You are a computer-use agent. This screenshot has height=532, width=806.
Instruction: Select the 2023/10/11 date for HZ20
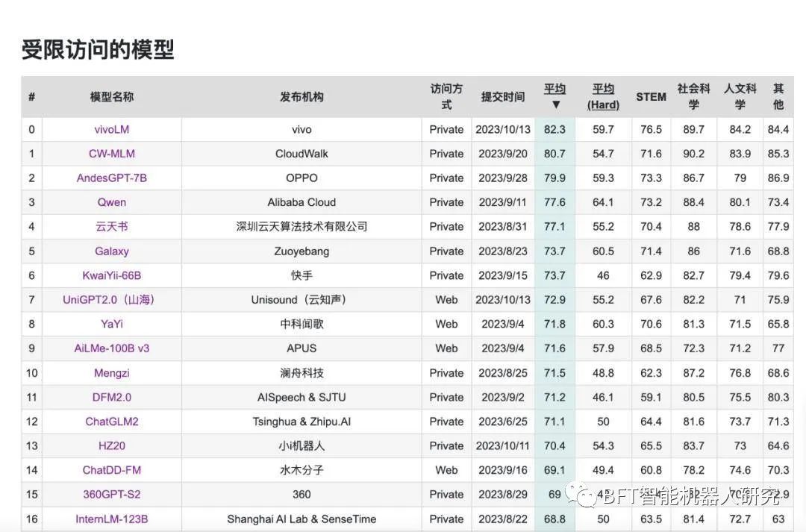[503, 445]
